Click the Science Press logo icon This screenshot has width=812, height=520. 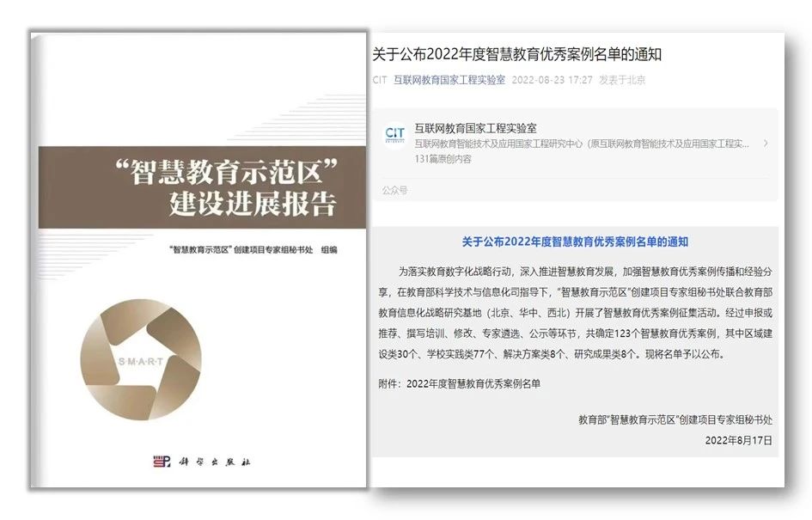click(x=162, y=462)
